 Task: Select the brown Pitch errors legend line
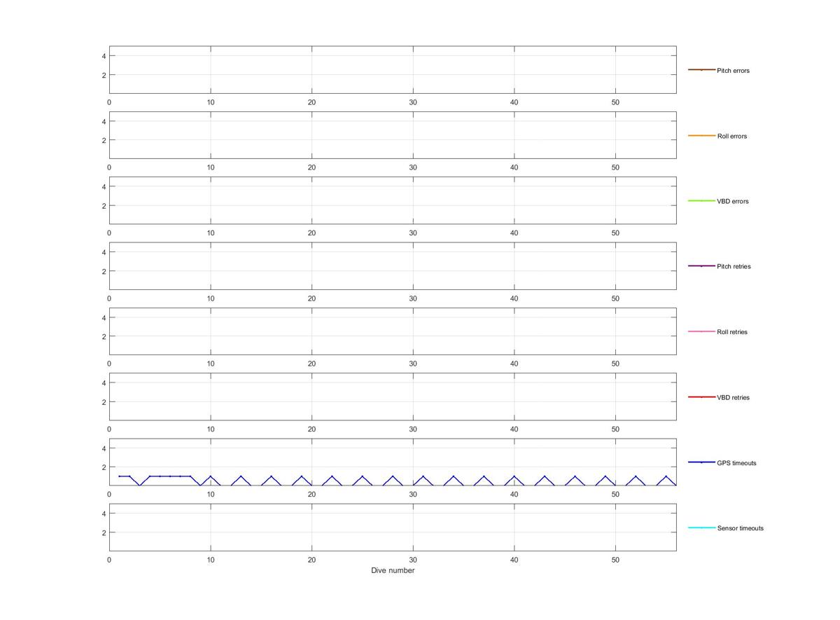[701, 70]
